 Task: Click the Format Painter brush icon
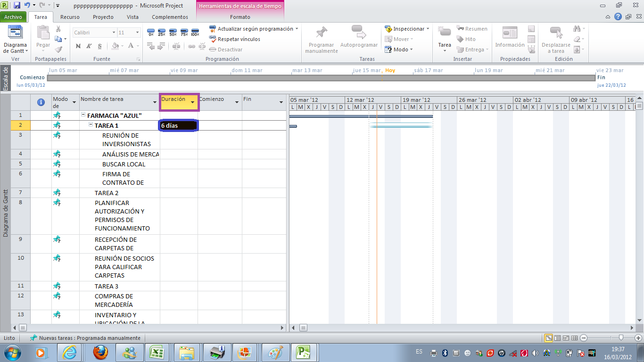(x=58, y=49)
